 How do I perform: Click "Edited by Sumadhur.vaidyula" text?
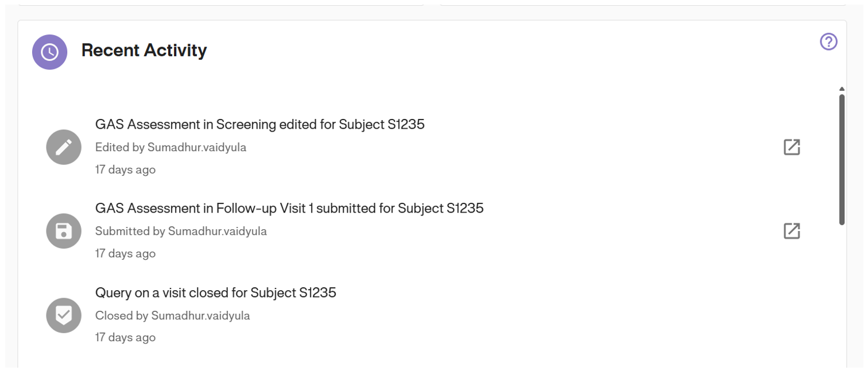[x=170, y=147]
